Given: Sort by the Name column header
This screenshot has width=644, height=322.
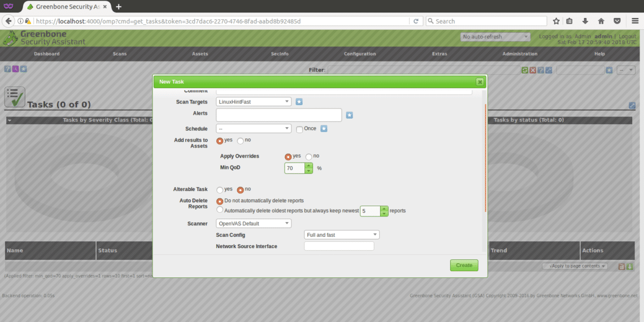Looking at the screenshot, I should (x=15, y=250).
